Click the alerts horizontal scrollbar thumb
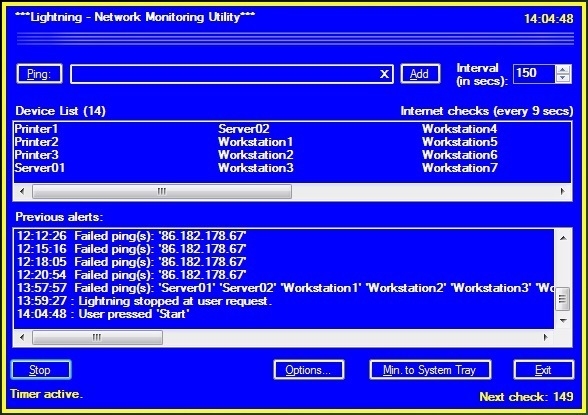588x415 pixels. click(97, 337)
